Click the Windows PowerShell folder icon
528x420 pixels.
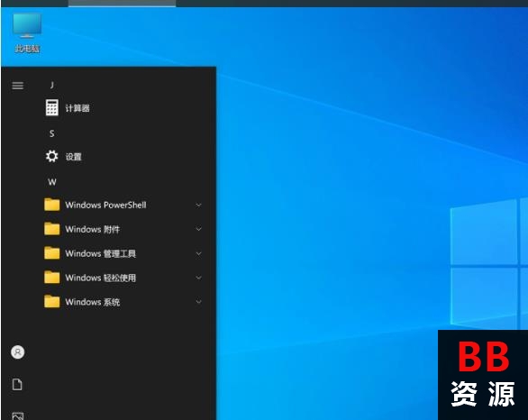pos(52,205)
